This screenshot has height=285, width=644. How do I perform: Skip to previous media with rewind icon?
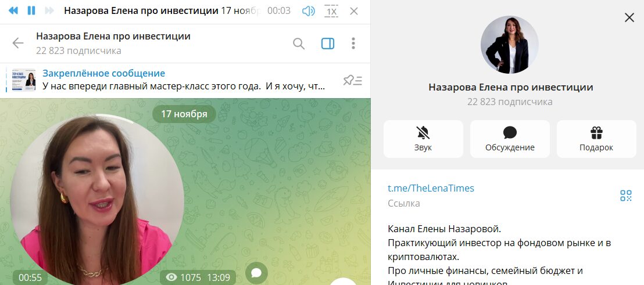tap(13, 10)
